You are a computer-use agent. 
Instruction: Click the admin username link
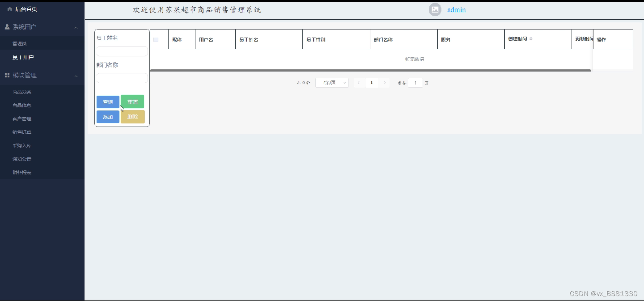pyautogui.click(x=456, y=9)
